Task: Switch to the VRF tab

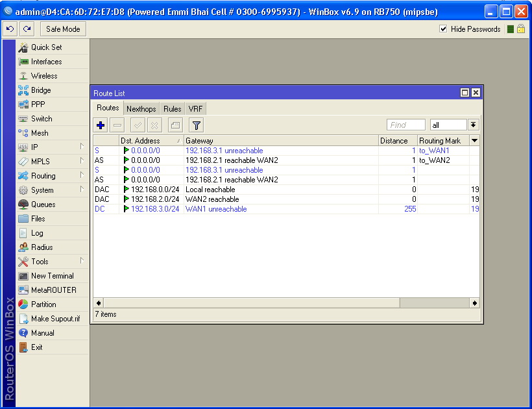Action: tap(195, 109)
